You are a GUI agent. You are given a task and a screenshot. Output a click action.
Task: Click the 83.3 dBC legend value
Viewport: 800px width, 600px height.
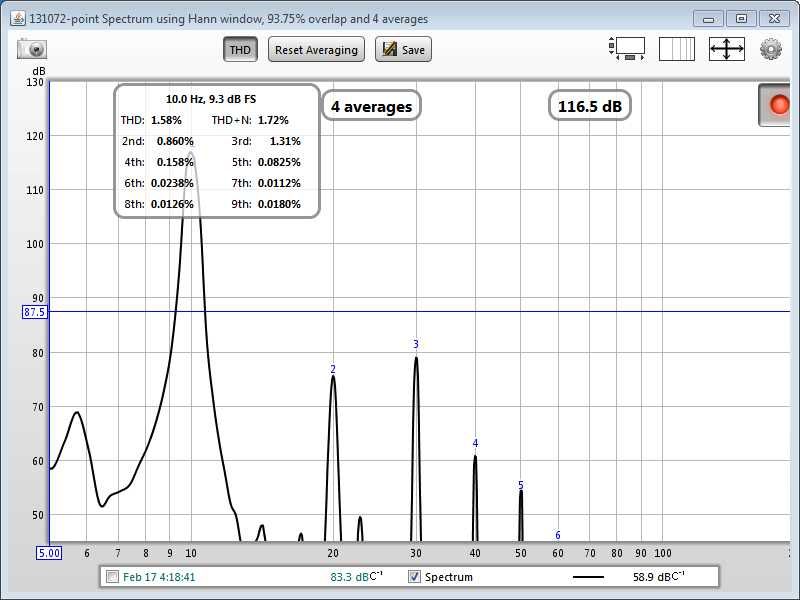coord(356,577)
